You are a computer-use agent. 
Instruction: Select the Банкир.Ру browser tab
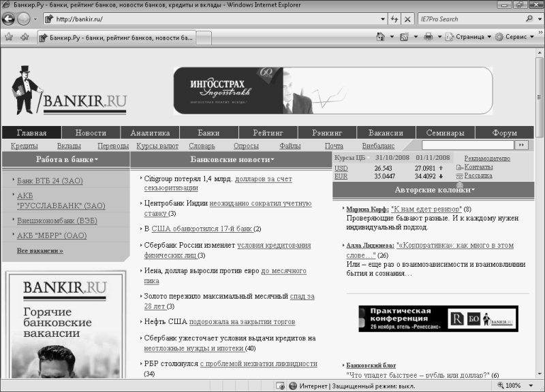[x=116, y=37]
